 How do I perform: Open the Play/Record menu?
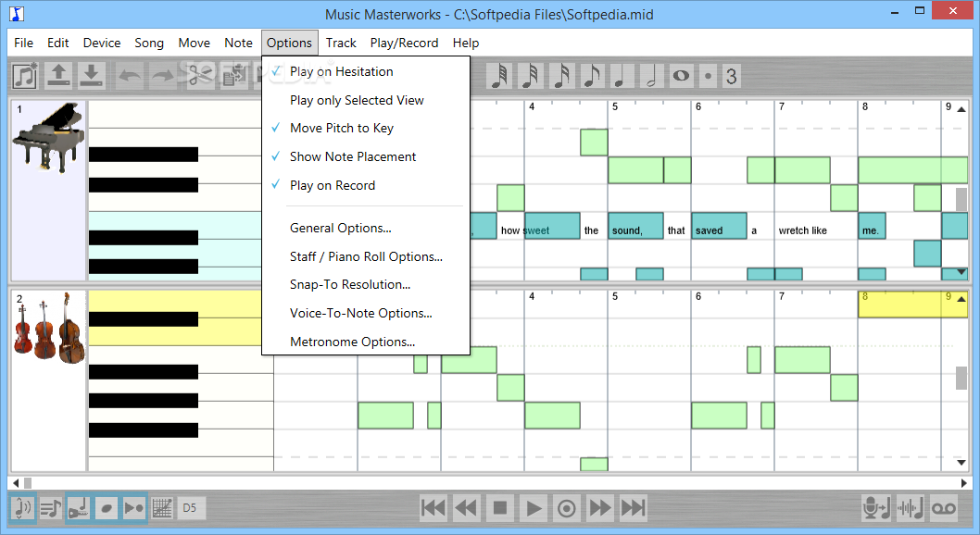pyautogui.click(x=405, y=43)
